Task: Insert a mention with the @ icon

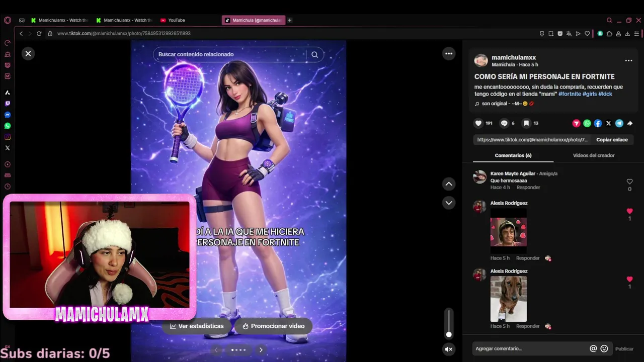Action: click(593, 348)
